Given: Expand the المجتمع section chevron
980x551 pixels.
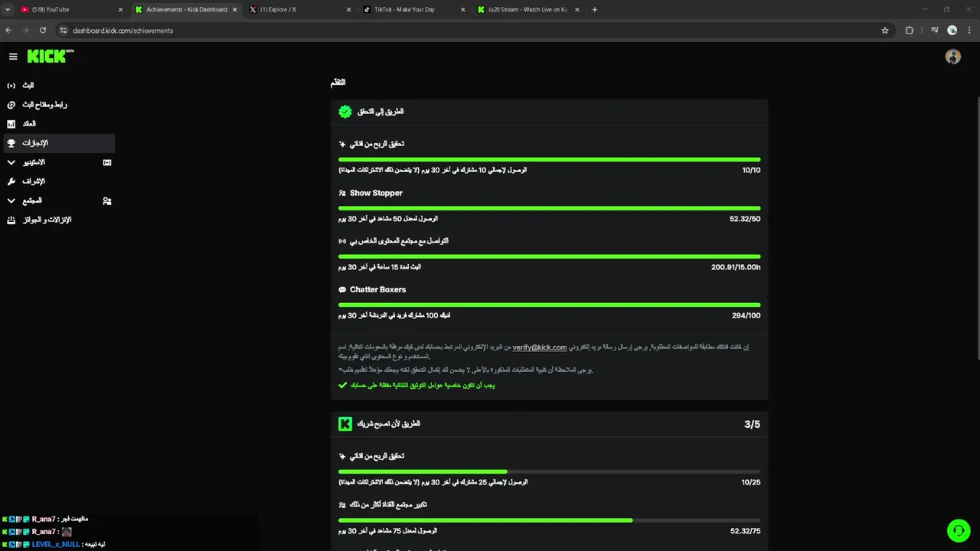Looking at the screenshot, I should coord(11,201).
